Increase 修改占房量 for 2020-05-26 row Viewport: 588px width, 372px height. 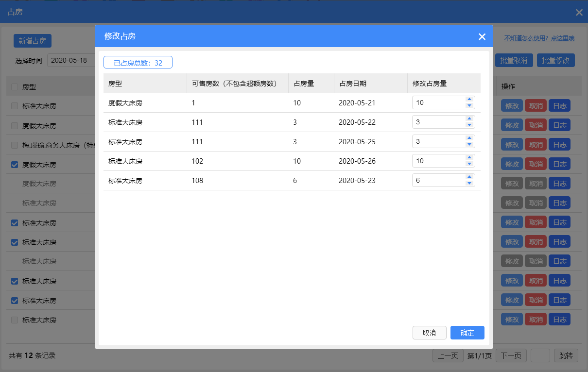[x=469, y=158]
